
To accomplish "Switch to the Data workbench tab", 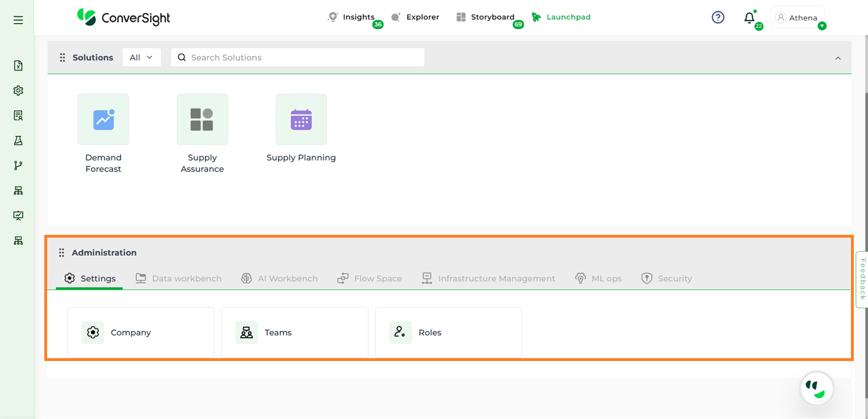I will tap(178, 279).
